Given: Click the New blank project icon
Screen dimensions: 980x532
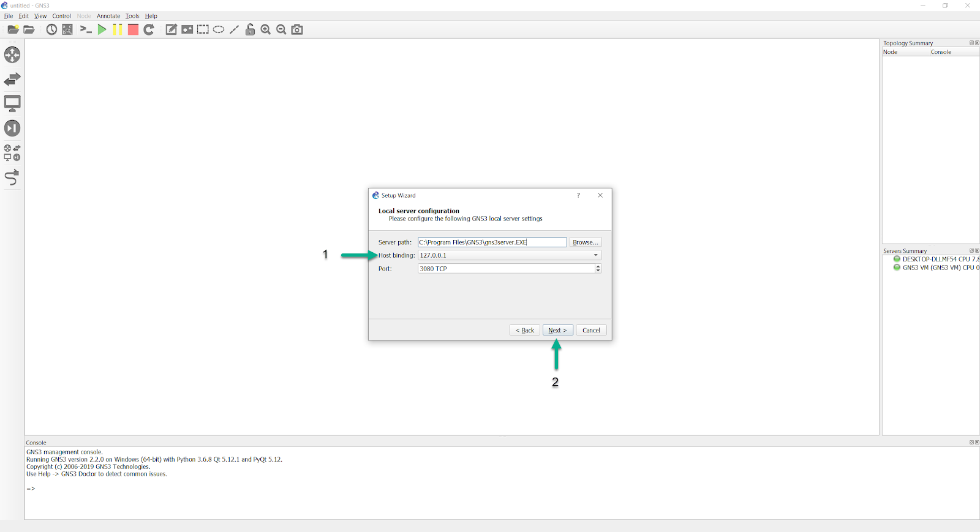Looking at the screenshot, I should (x=13, y=29).
